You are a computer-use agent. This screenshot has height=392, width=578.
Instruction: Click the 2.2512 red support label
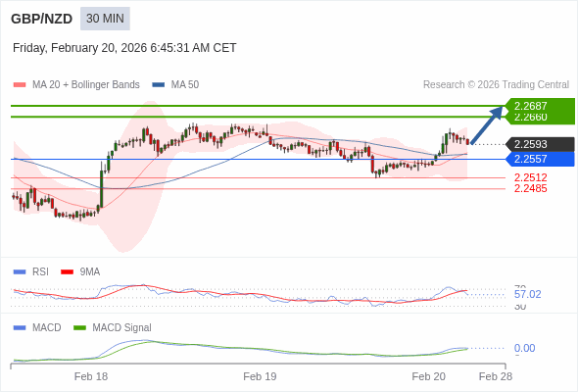click(x=530, y=177)
